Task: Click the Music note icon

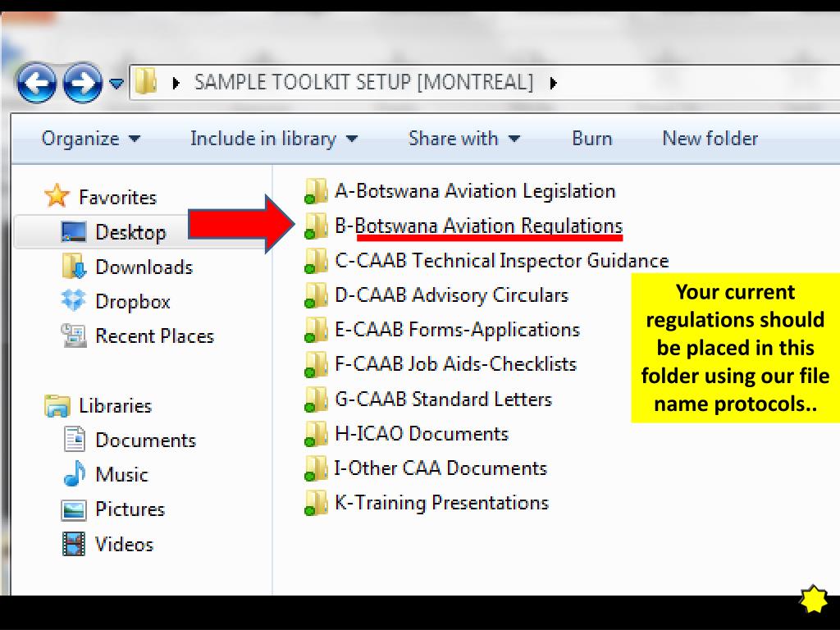Action: [74, 473]
